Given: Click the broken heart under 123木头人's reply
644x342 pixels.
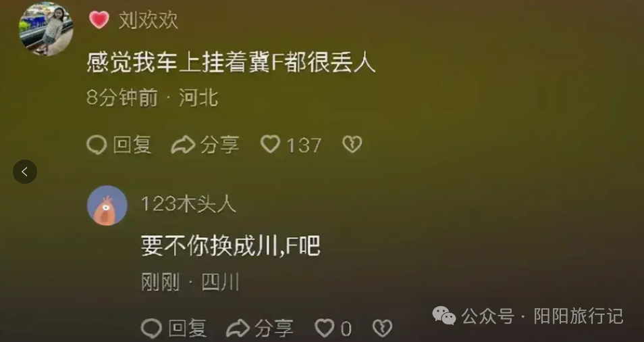Looking at the screenshot, I should [382, 328].
